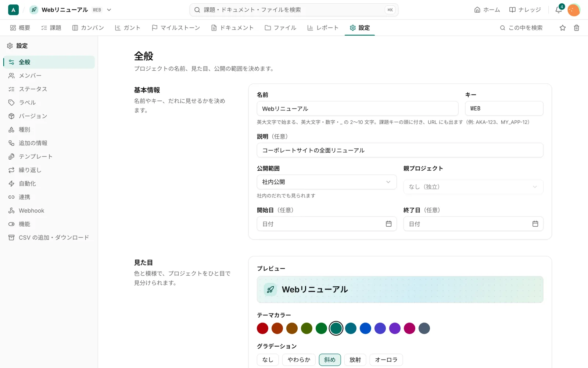The width and height of the screenshot is (588, 368).
Task: Pick the red theme color swatch
Action: [262, 328]
